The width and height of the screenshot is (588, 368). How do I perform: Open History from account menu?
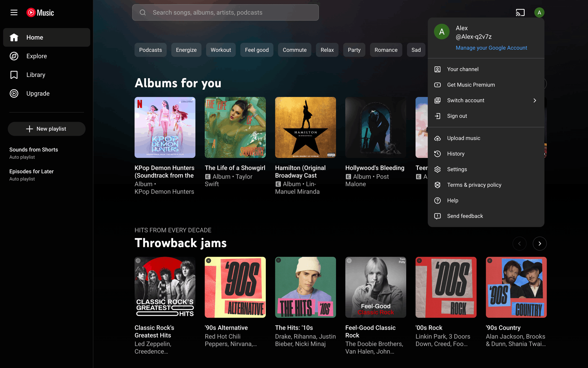[486, 154]
